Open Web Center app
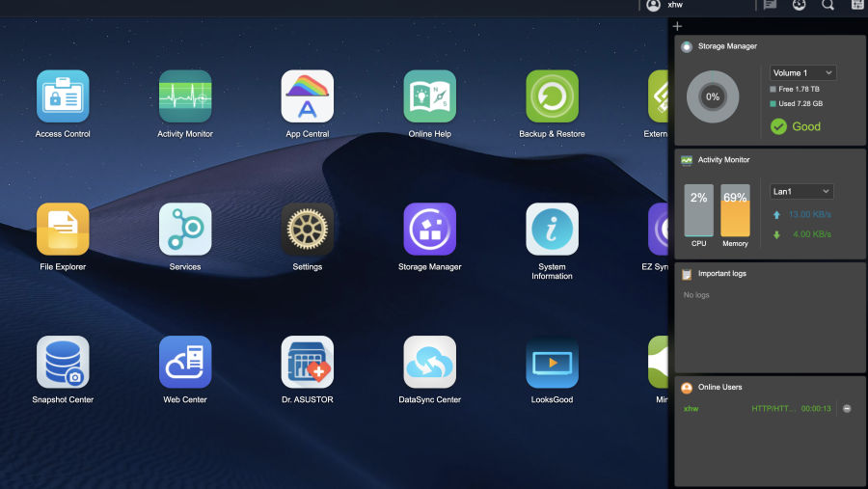Image resolution: width=868 pixels, height=489 pixels. (x=185, y=363)
